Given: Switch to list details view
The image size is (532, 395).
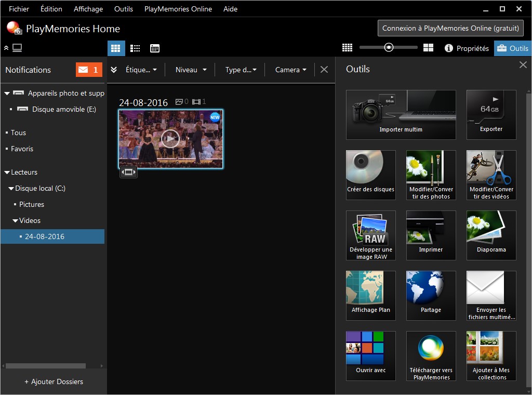Looking at the screenshot, I should coord(135,48).
